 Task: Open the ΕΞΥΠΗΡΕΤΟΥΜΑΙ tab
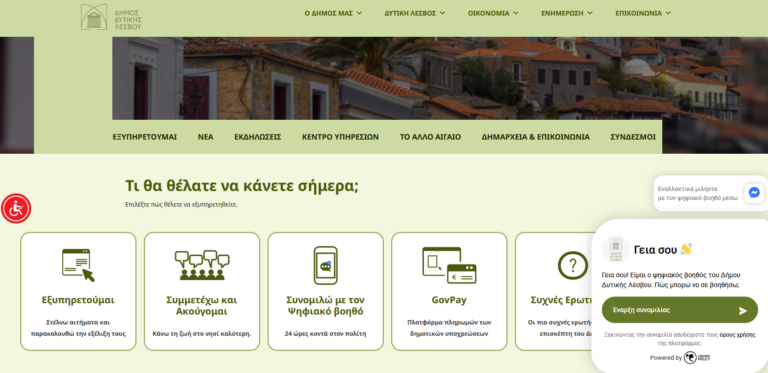[144, 137]
